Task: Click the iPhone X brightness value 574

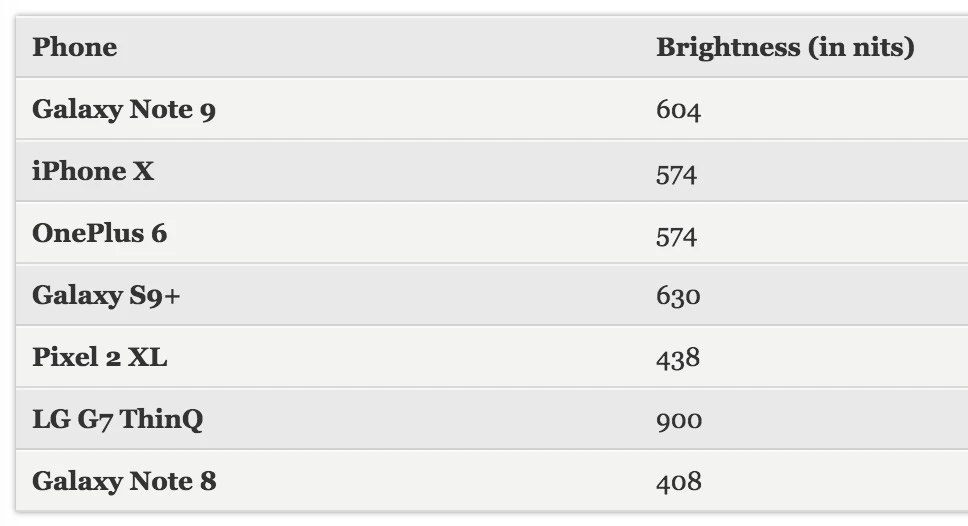Action: pyautogui.click(x=676, y=173)
